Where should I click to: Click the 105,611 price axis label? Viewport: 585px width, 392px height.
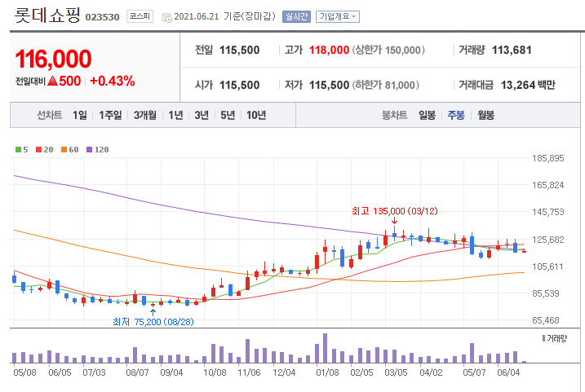coord(547,266)
